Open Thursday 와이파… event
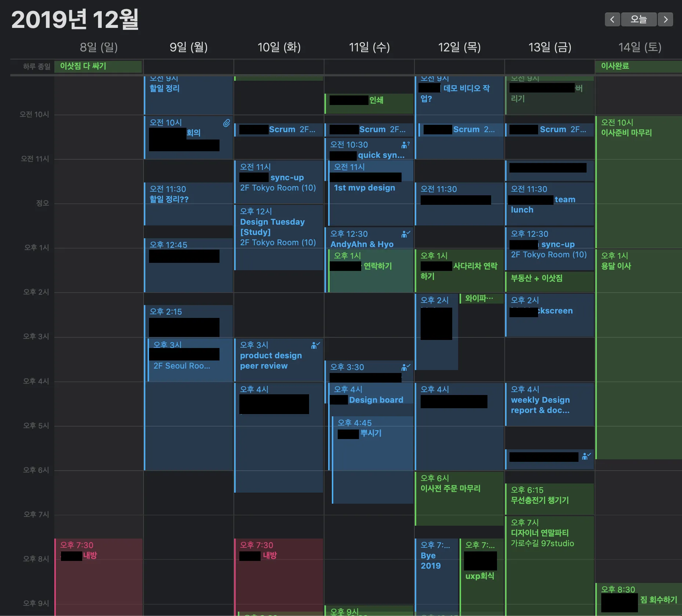The height and width of the screenshot is (616, 682). 482,298
